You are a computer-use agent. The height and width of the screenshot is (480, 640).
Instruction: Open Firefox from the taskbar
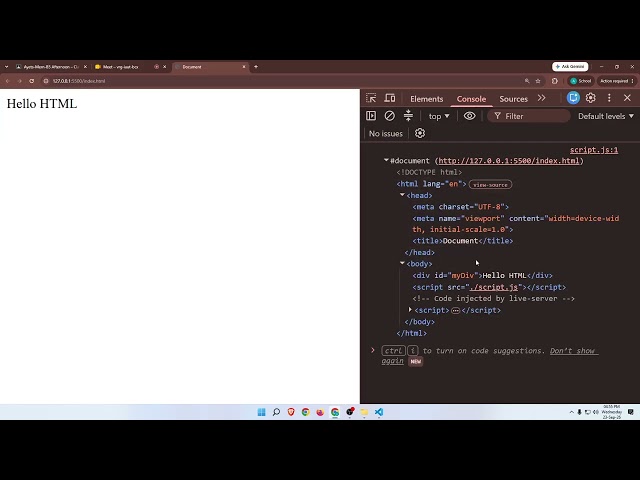320,412
